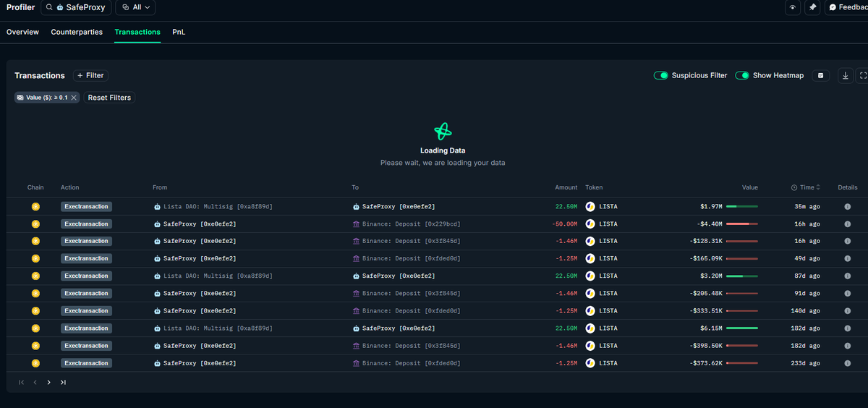Sort by the Time column header
Viewport: 868px width, 408px height.
[x=806, y=187]
